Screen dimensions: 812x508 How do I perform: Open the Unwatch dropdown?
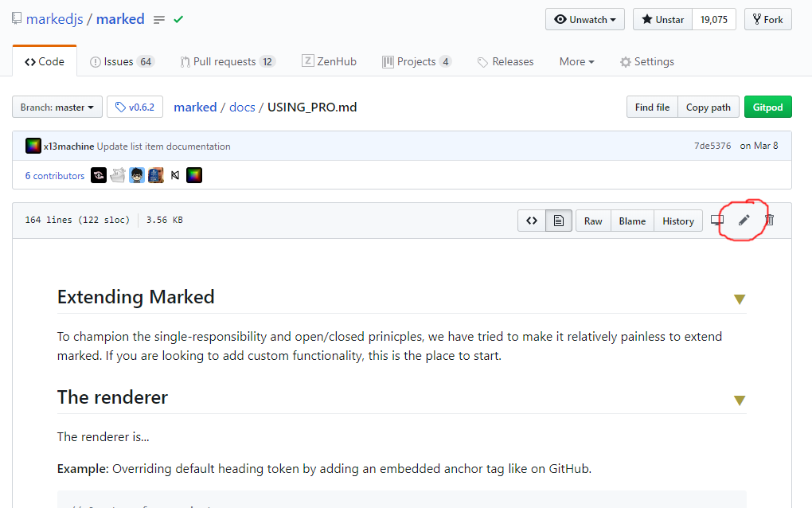(x=584, y=20)
